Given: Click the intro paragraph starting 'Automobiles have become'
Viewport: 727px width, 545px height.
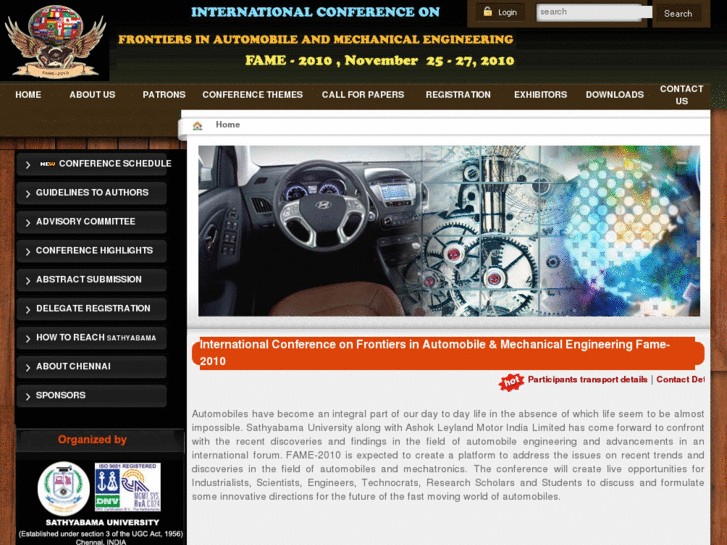Looking at the screenshot, I should (448, 455).
